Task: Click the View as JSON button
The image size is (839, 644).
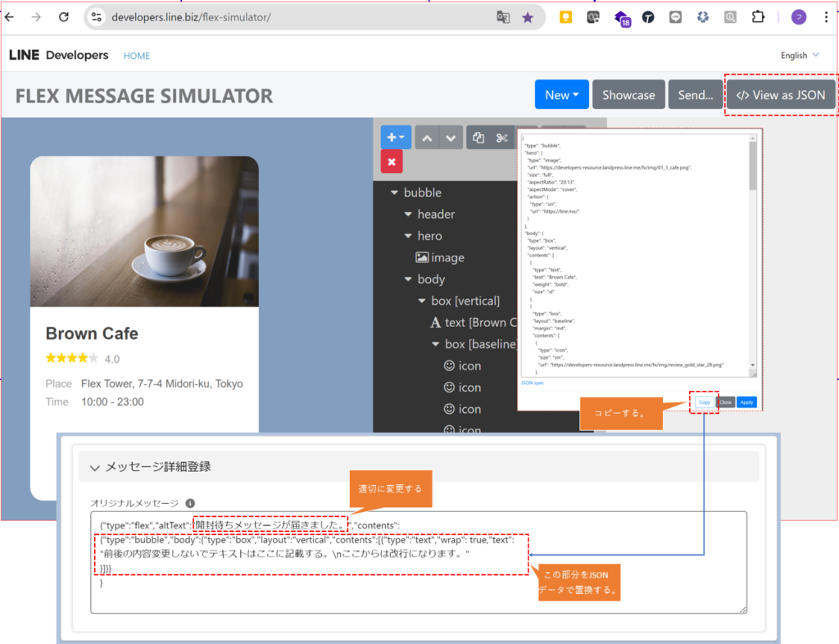Action: coord(781,95)
